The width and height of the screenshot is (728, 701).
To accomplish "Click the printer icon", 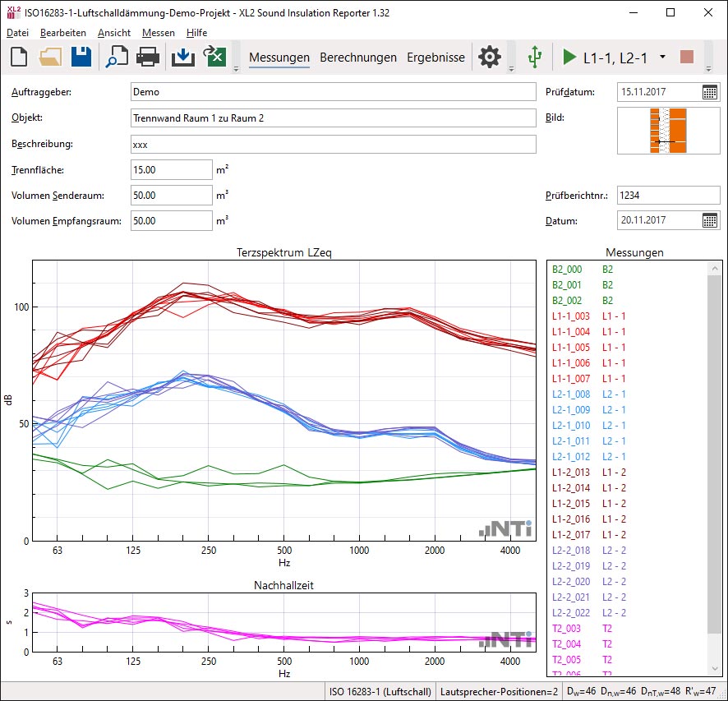I will 148,57.
